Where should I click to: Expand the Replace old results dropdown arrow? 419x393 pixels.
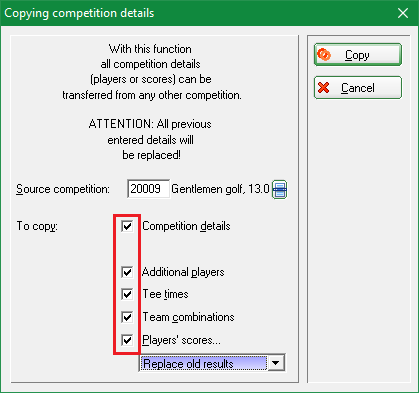[276, 363]
